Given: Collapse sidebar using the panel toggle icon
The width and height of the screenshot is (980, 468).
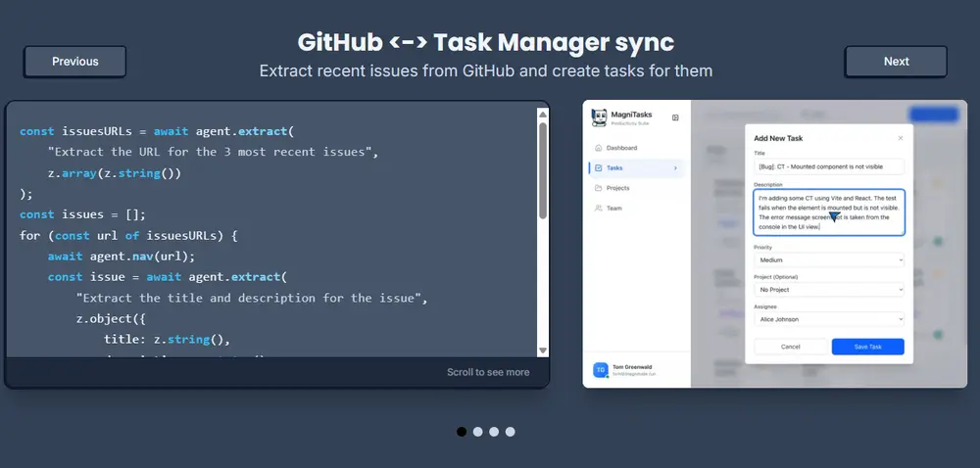Looking at the screenshot, I should 675,117.
